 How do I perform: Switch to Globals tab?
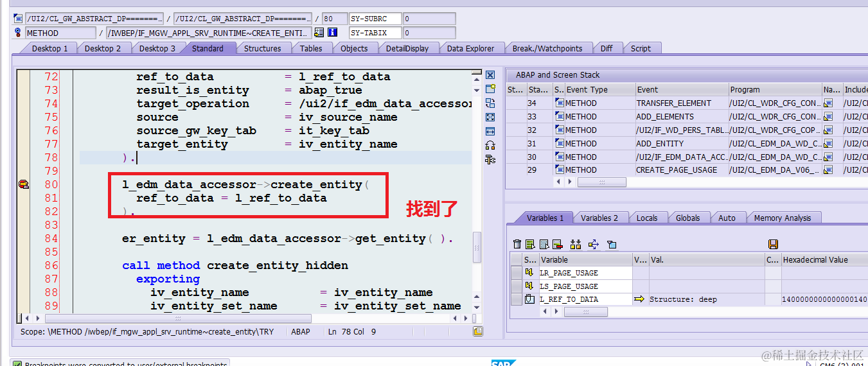click(687, 218)
